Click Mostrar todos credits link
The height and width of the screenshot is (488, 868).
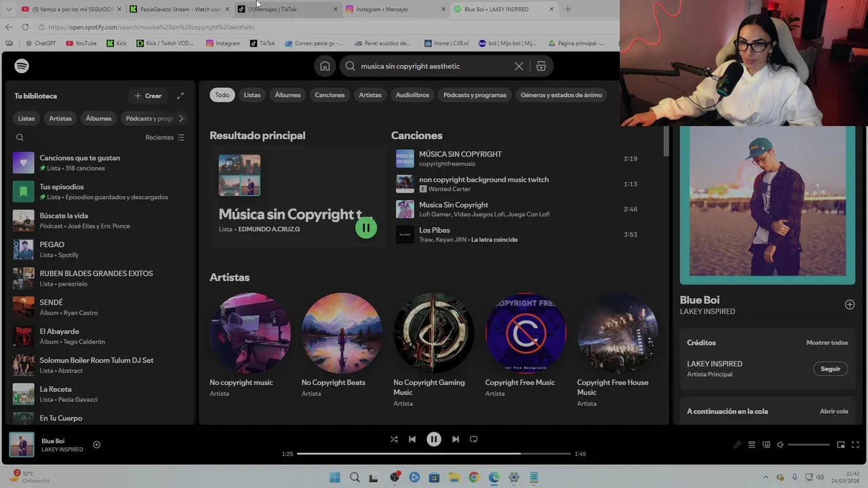[x=827, y=343]
